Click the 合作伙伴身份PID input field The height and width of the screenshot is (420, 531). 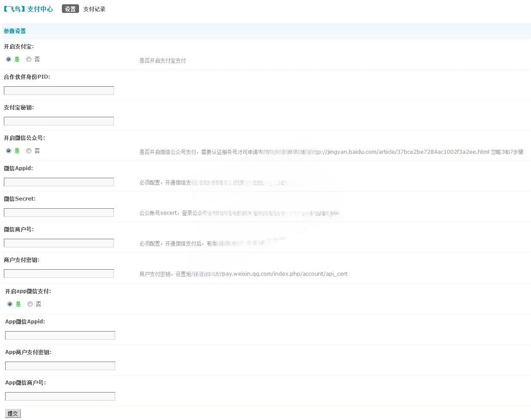click(x=59, y=91)
